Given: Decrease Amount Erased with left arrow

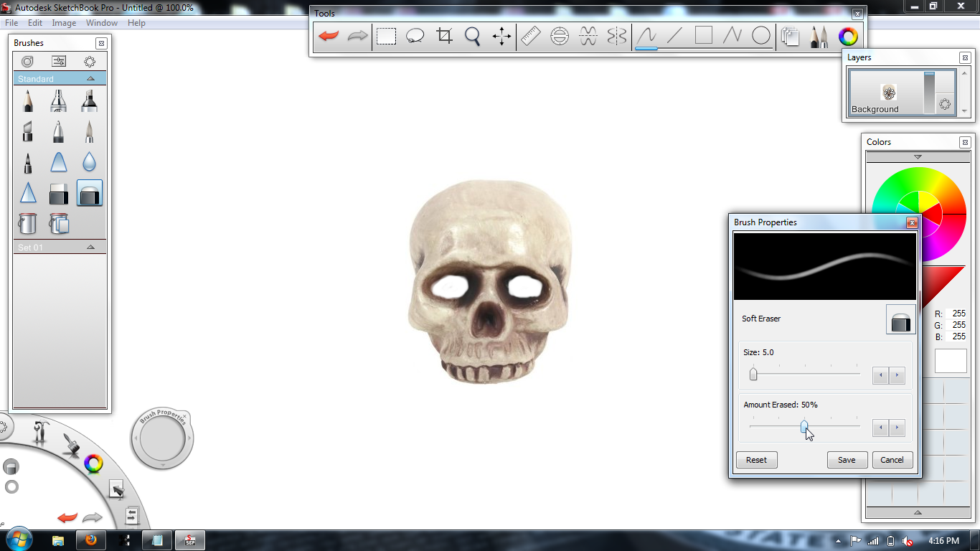Looking at the screenshot, I should pos(880,428).
